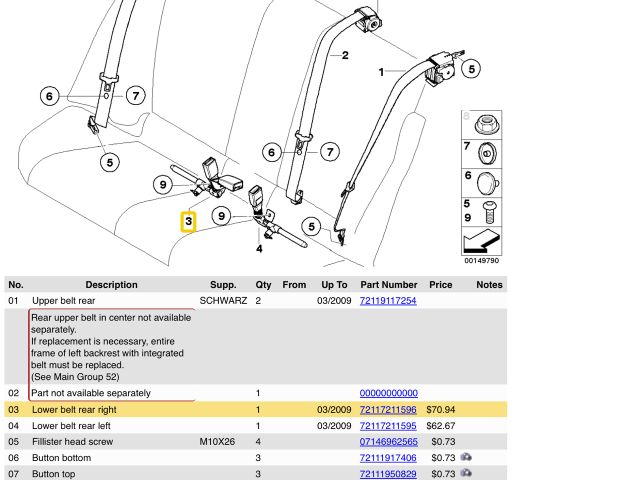
Task: Click the camera icon for Button bottom
Action: click(x=467, y=457)
